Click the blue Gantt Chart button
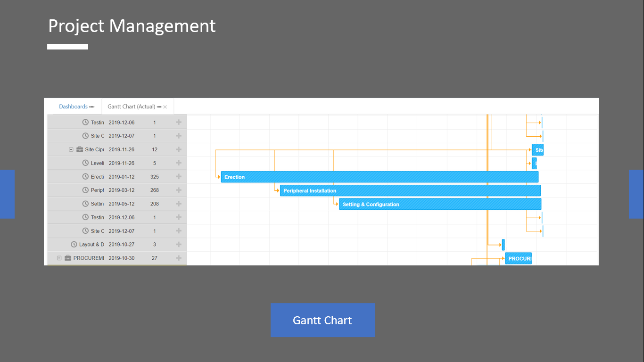The image size is (644, 362). [x=322, y=320]
